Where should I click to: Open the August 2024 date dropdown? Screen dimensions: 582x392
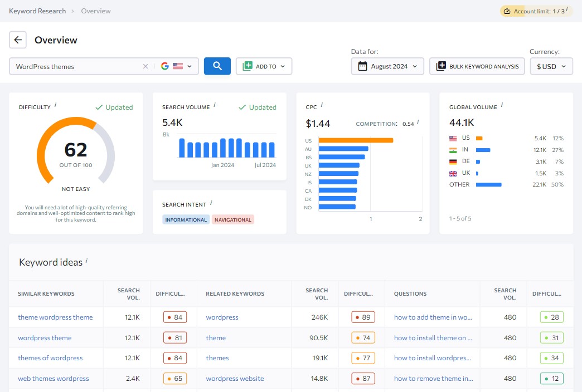387,66
